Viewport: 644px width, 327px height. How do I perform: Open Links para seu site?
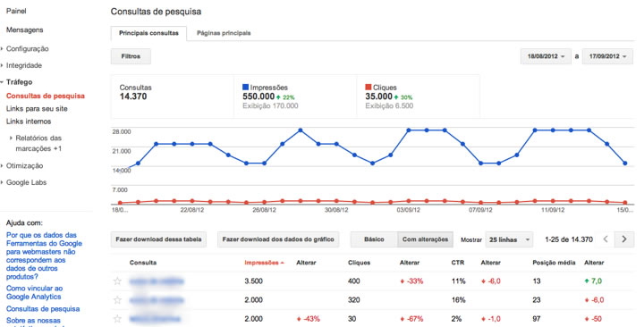click(37, 109)
